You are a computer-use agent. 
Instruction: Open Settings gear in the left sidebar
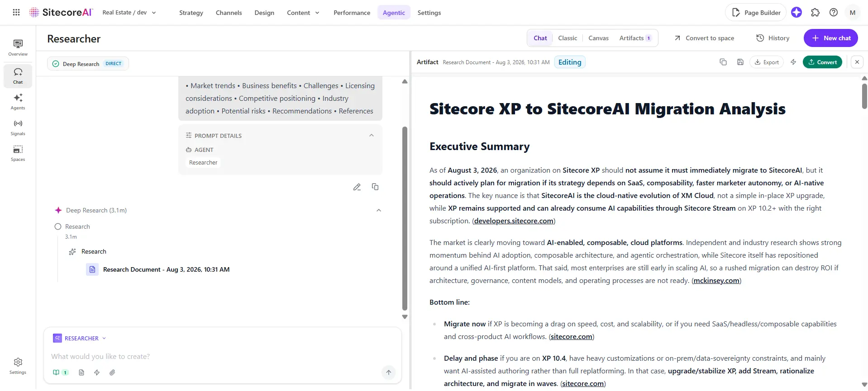tap(18, 366)
